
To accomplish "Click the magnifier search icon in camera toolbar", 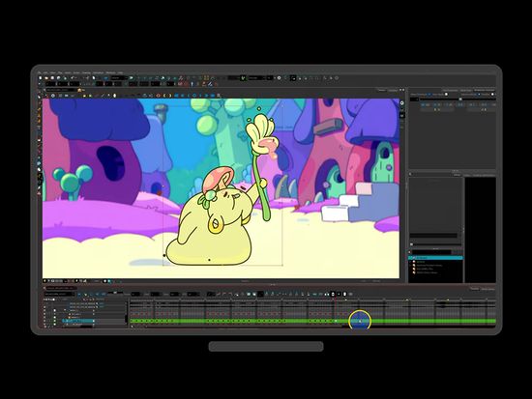I will (x=219, y=96).
